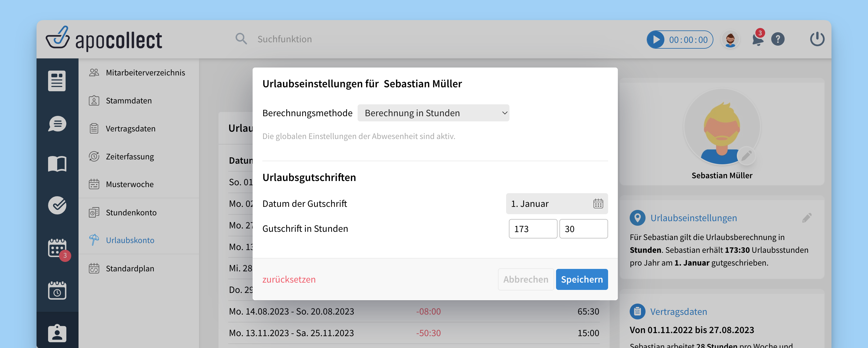Image resolution: width=868 pixels, height=348 pixels.
Task: Click the power logout icon
Action: (817, 40)
